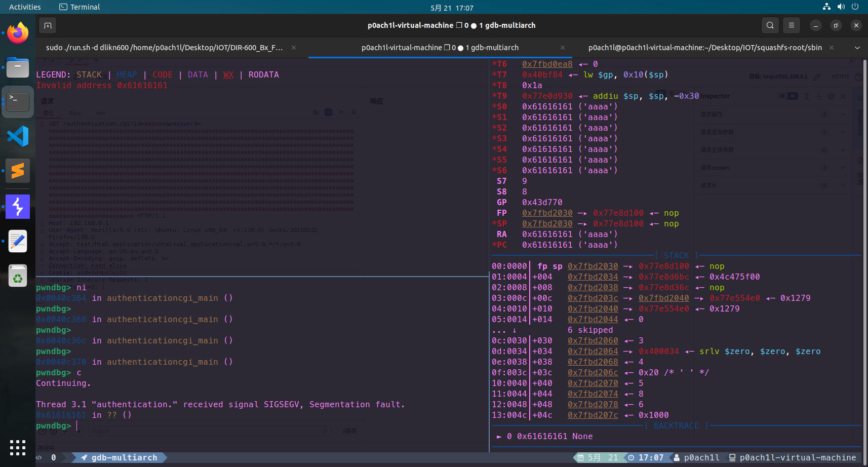Click the 0x7fbd2064 stack address
Screen dimensions: 868x467
(593, 351)
